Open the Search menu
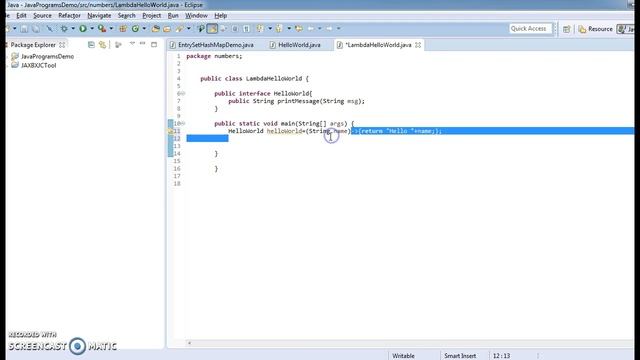The image size is (640, 360). (127, 16)
